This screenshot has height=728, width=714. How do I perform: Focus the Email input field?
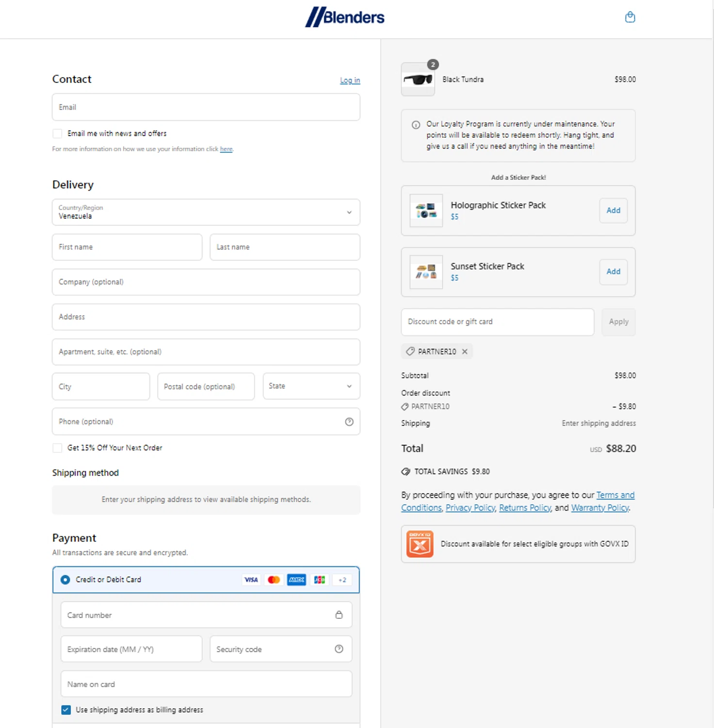coord(206,107)
